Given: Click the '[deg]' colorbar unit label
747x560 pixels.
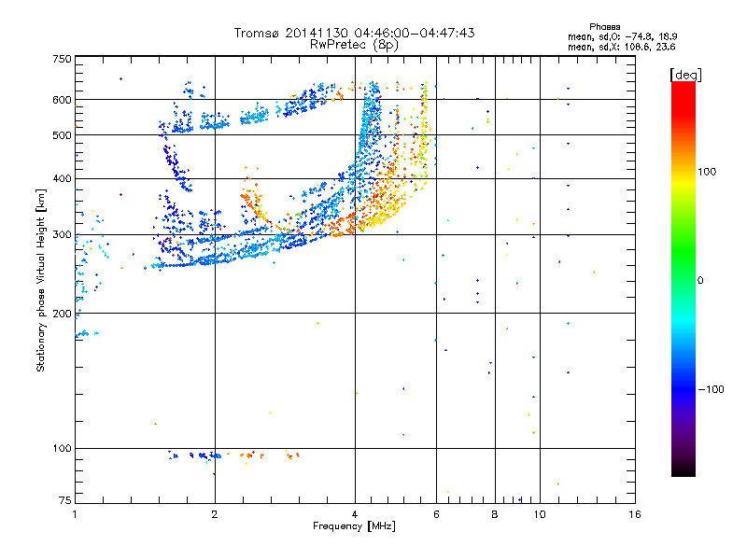Looking at the screenshot, I should point(685,75).
